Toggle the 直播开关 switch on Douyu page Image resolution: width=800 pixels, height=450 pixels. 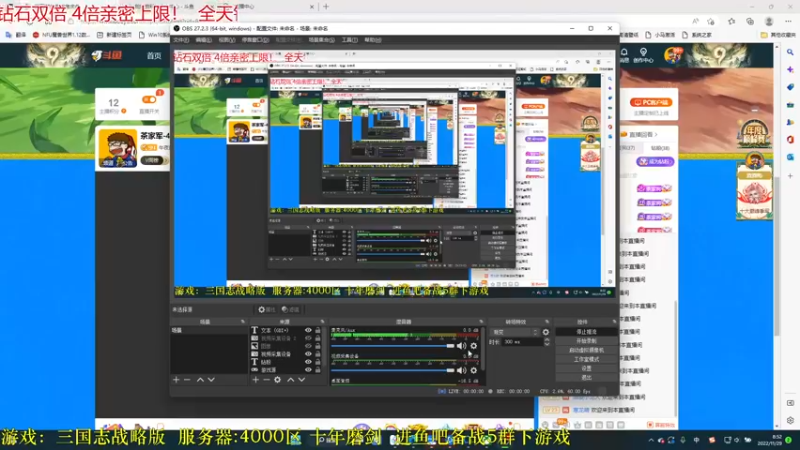tap(149, 99)
